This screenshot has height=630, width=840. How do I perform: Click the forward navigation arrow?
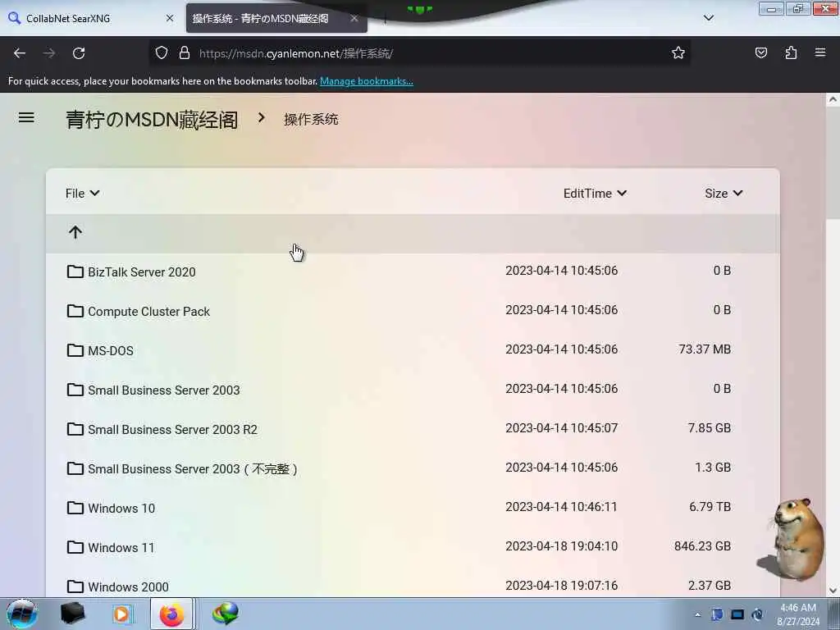[x=49, y=53]
